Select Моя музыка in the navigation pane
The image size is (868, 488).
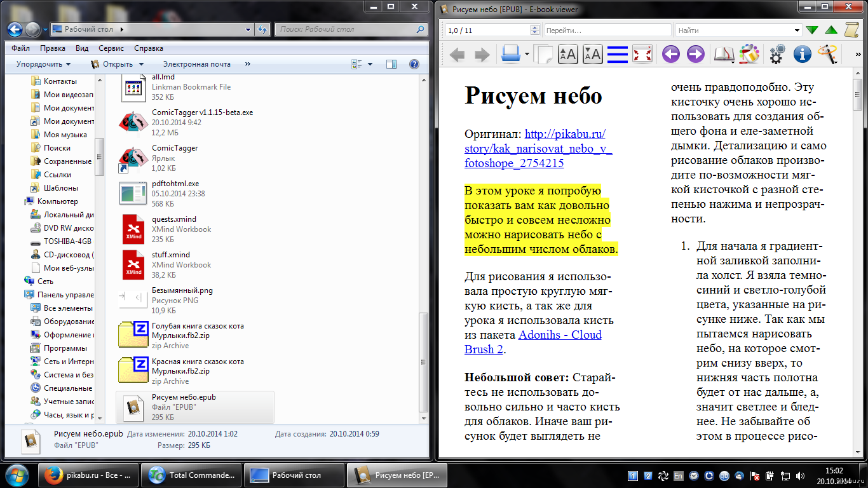[65, 135]
